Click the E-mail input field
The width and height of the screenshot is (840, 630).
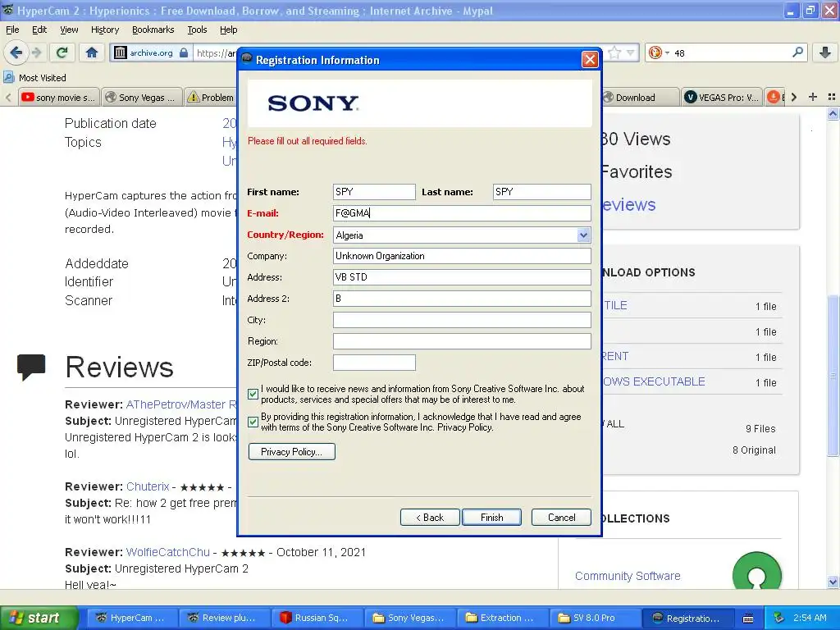click(x=462, y=213)
